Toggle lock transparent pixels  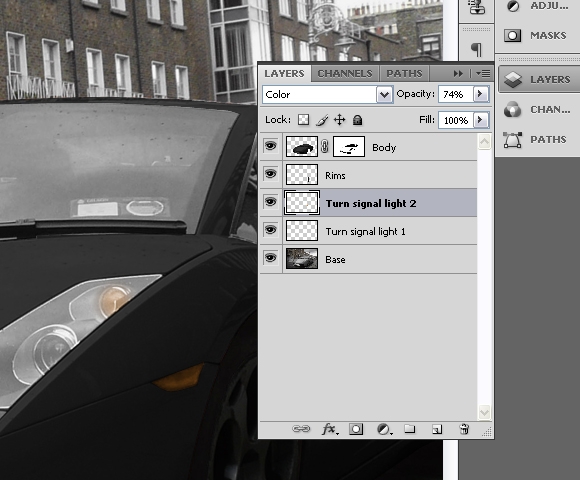(304, 119)
